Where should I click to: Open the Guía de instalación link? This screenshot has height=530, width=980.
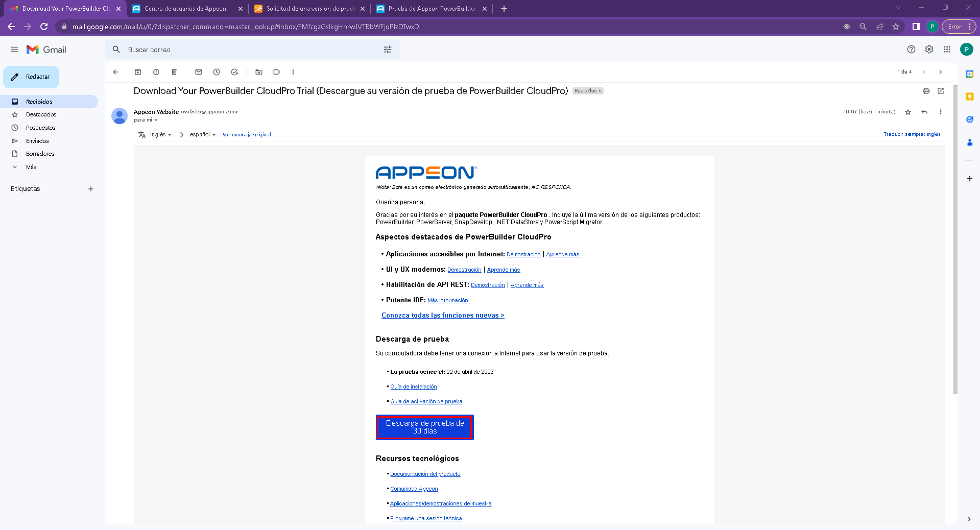[413, 387]
